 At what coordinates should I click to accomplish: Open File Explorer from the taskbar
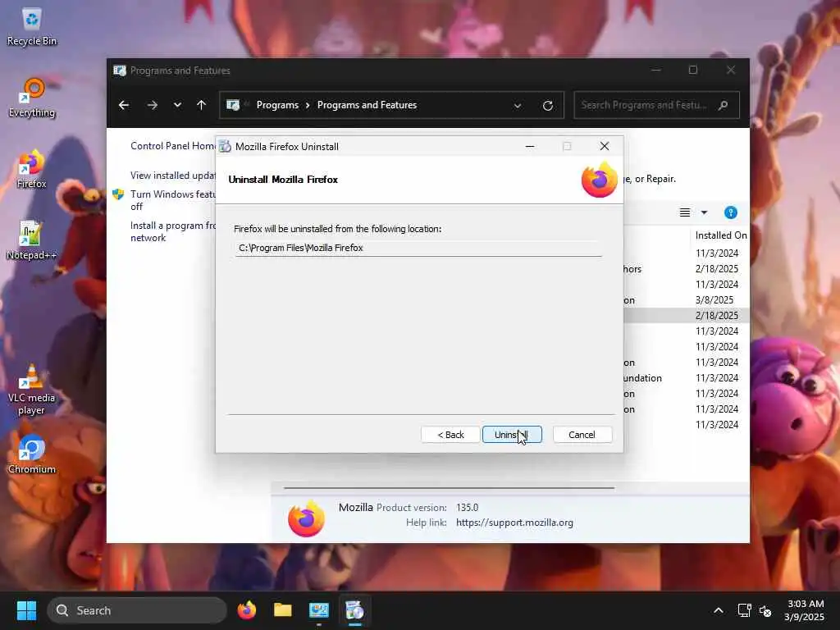click(x=283, y=610)
